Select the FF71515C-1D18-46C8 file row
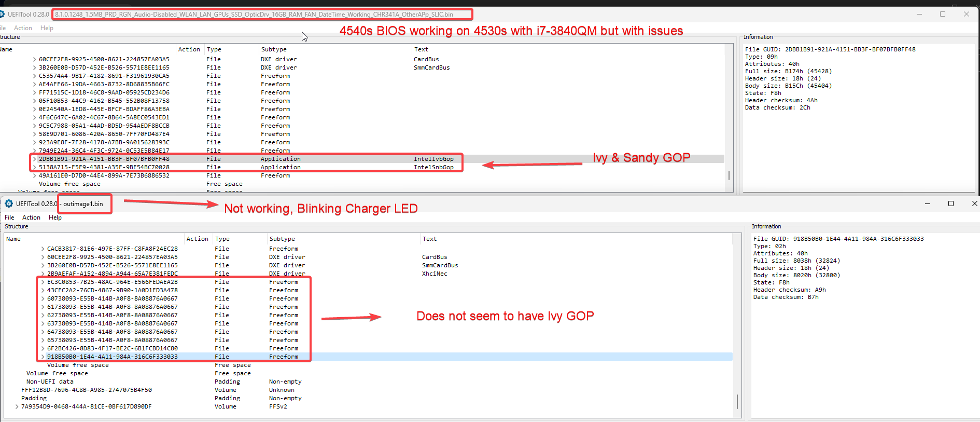Viewport: 980px width, 422px height. (362, 92)
